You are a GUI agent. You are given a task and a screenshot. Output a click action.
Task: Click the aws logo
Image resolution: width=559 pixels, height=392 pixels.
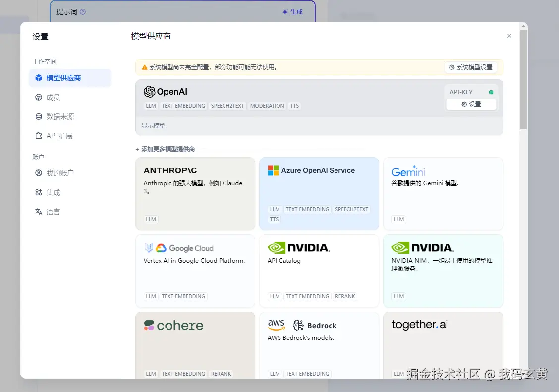click(x=277, y=325)
